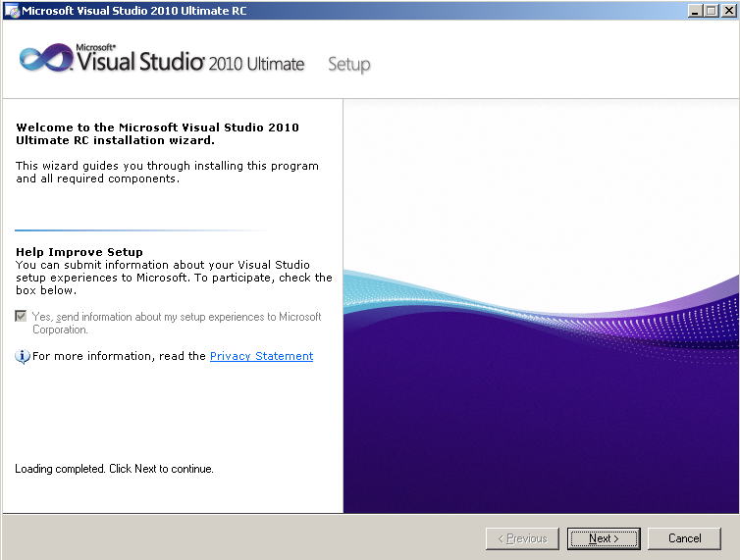The image size is (740, 560).
Task: Click the 'Welcome to the Microsoft Visual Studio 2010' heading
Action: click(x=158, y=133)
